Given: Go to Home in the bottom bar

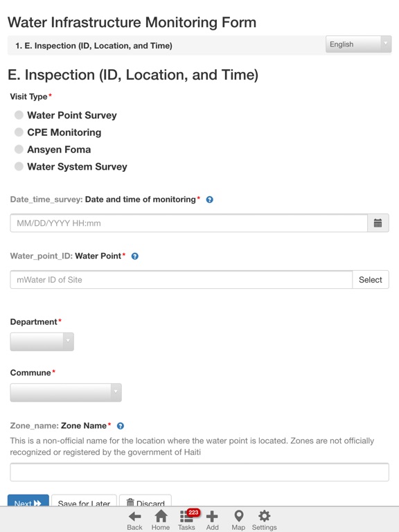Looking at the screenshot, I should click(161, 520).
